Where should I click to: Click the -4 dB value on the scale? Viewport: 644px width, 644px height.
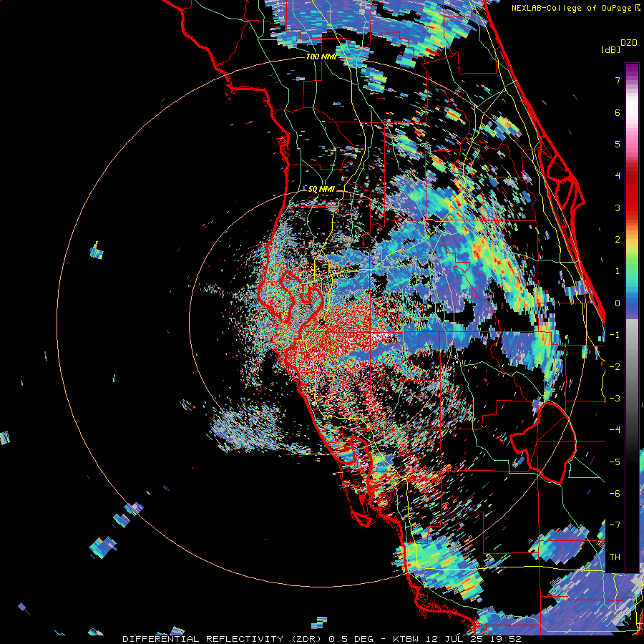[x=615, y=430]
